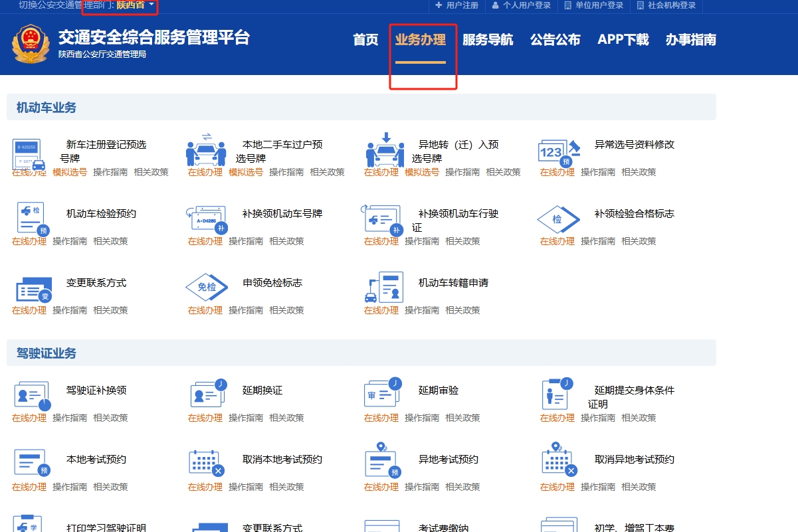Click the 机动车检验预约 icon
The width and height of the screenshot is (798, 532).
[x=30, y=219]
